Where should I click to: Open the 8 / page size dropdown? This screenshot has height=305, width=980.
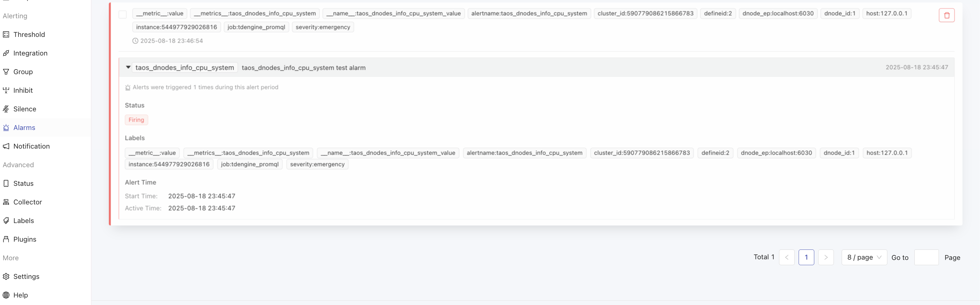(x=864, y=257)
